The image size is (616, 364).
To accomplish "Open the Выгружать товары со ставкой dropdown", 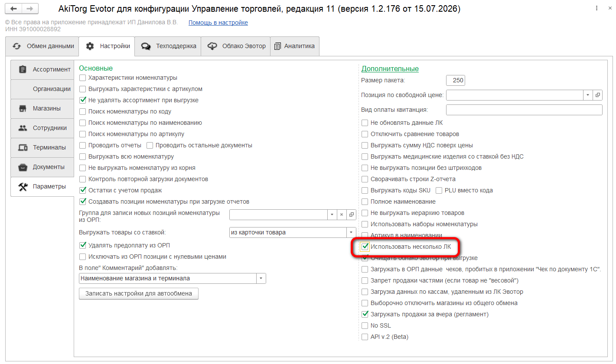I will click(x=351, y=232).
